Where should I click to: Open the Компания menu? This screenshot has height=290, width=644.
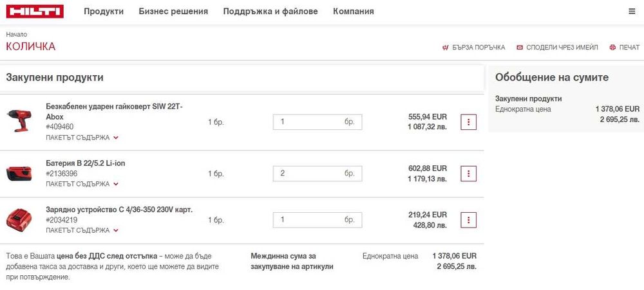pos(354,12)
